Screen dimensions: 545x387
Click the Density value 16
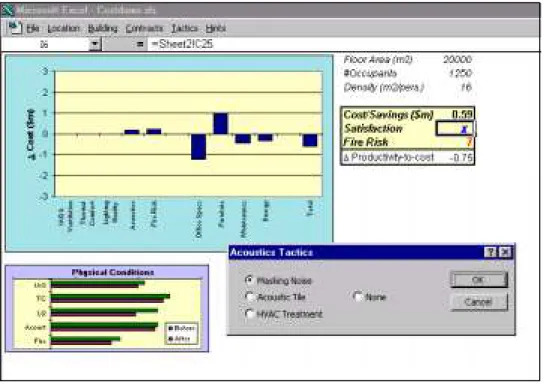466,87
